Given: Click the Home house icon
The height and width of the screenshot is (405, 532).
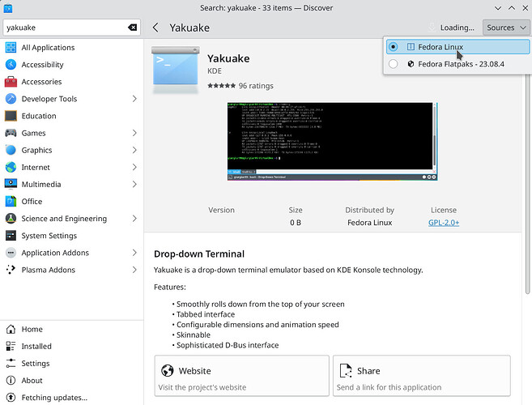Looking at the screenshot, I should [11, 329].
